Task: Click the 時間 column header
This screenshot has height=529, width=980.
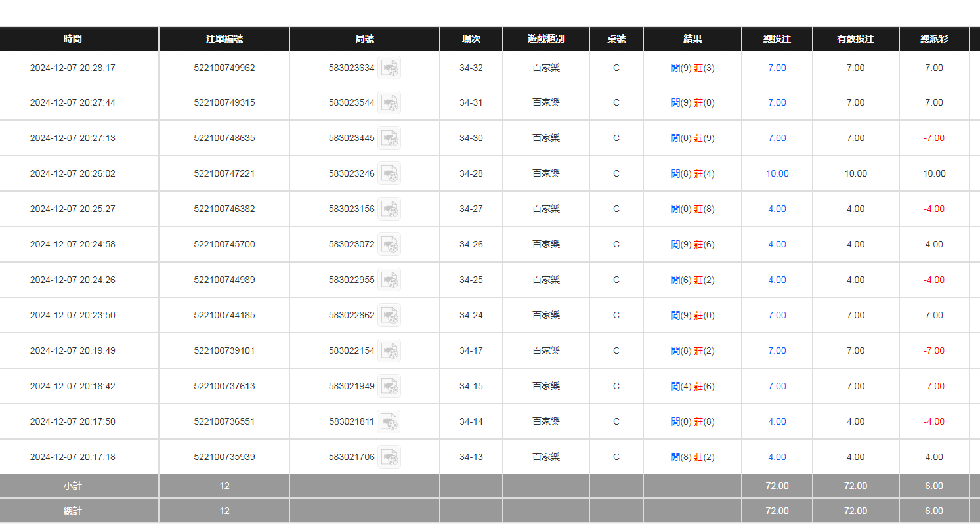Action: (73, 39)
